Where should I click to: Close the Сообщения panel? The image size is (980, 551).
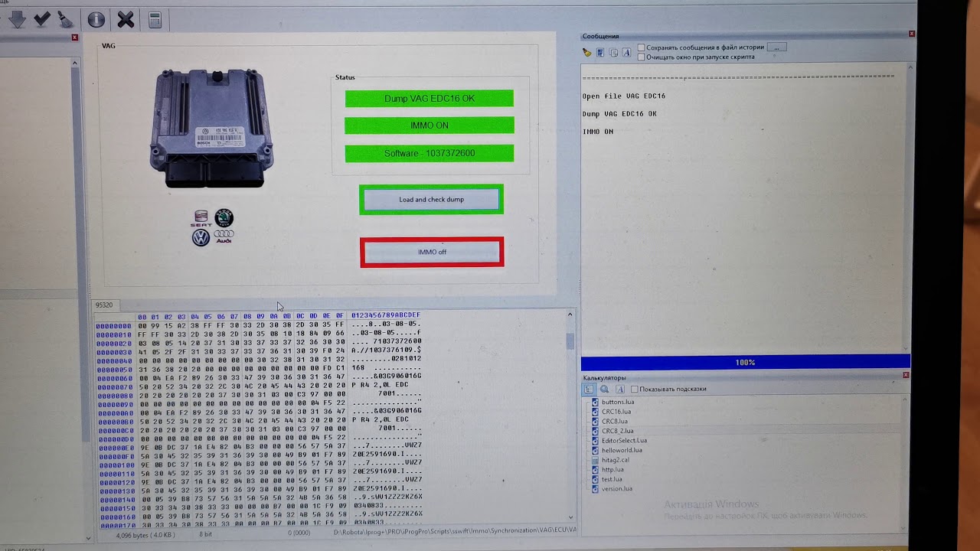tap(912, 34)
